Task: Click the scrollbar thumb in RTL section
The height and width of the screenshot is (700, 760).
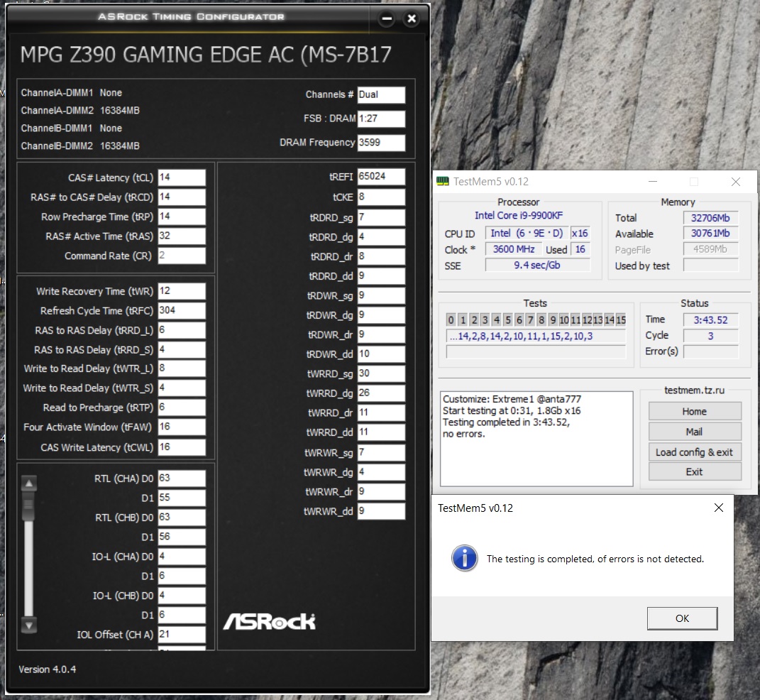Action: [29, 504]
